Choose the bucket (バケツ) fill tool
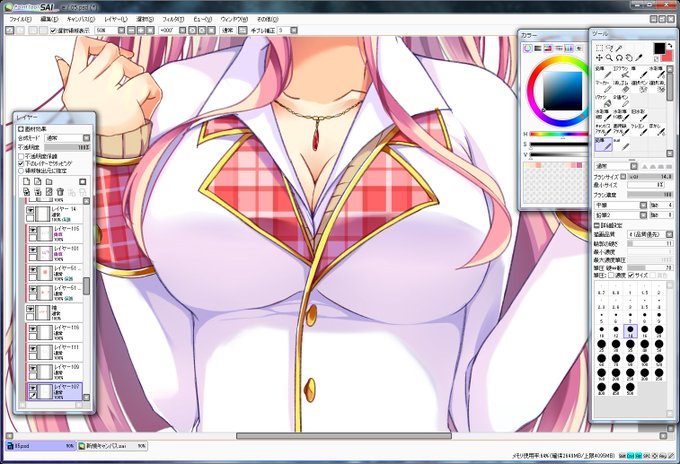This screenshot has height=464, width=680. point(604,101)
